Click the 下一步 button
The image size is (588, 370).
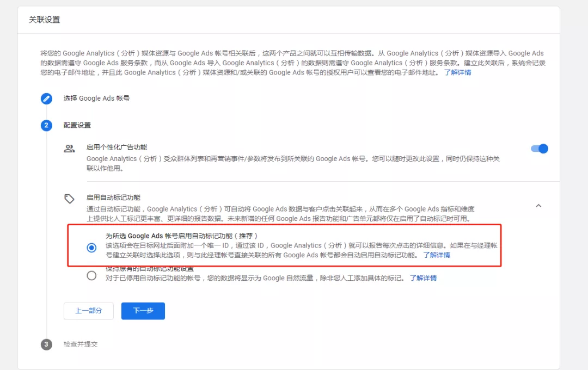143,311
